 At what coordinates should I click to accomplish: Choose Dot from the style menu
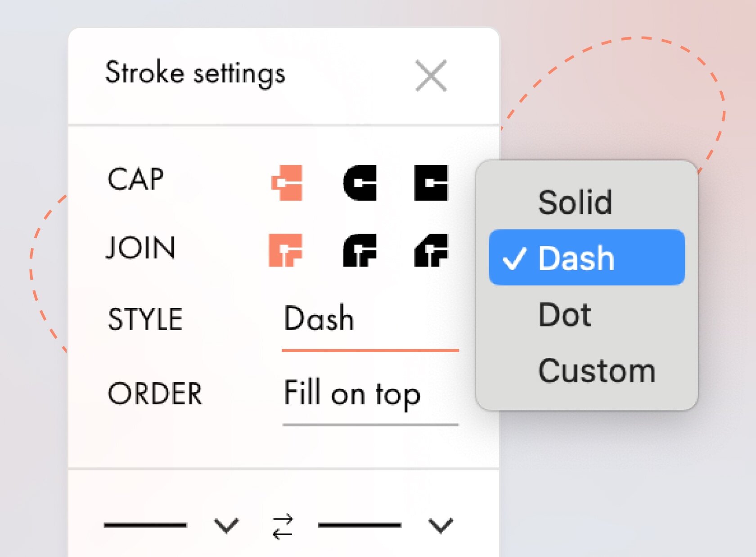point(565,314)
